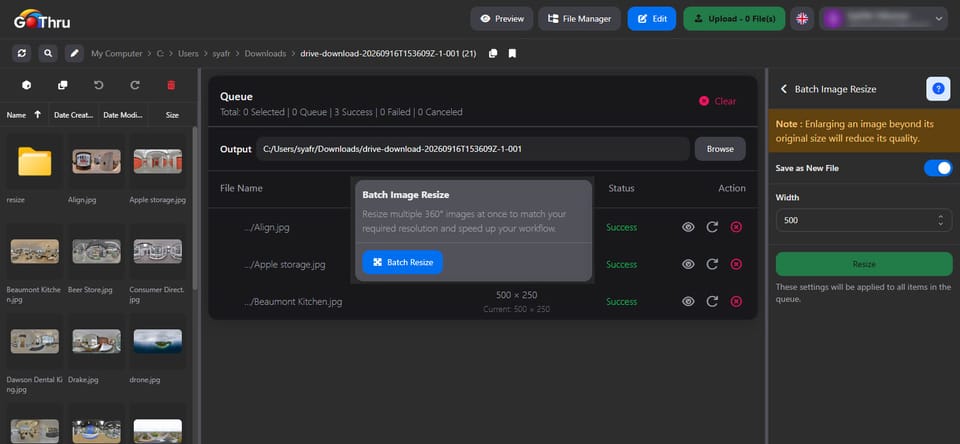Image resolution: width=960 pixels, height=444 pixels.
Task: Preview Beaumont Kitchen.jpg with the eye icon
Action: coord(688,301)
